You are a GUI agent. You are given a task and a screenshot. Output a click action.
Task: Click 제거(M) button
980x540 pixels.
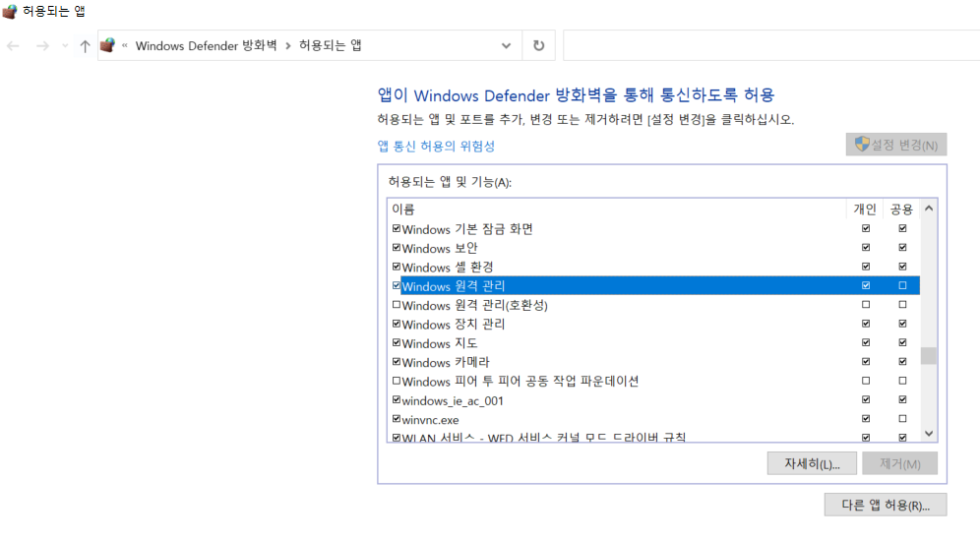pyautogui.click(x=900, y=463)
